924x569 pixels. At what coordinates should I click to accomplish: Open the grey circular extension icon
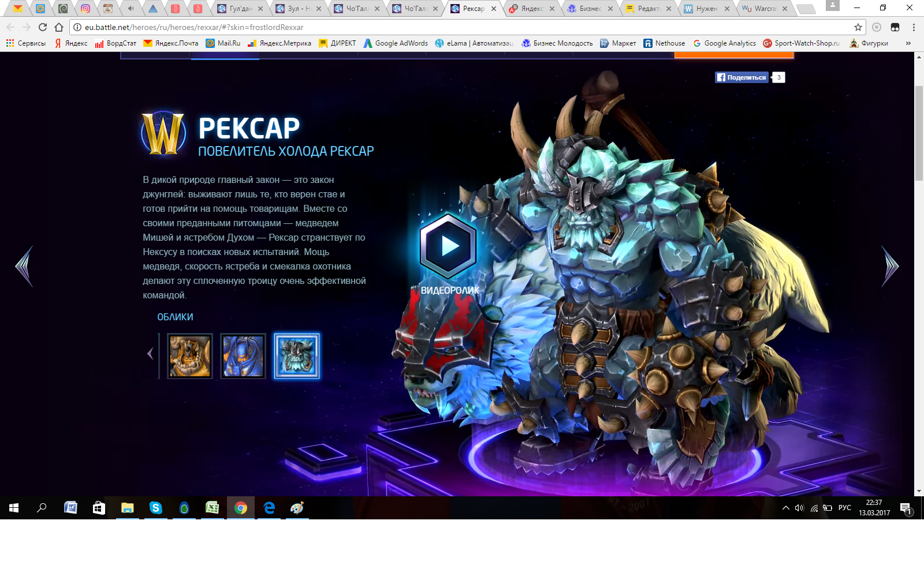pos(877,27)
